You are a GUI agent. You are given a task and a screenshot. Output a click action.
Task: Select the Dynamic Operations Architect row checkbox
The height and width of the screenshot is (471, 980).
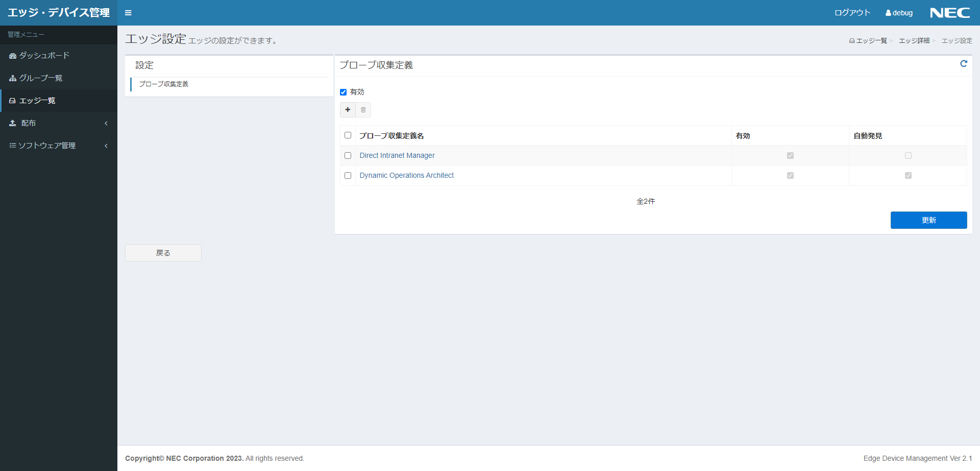(348, 176)
